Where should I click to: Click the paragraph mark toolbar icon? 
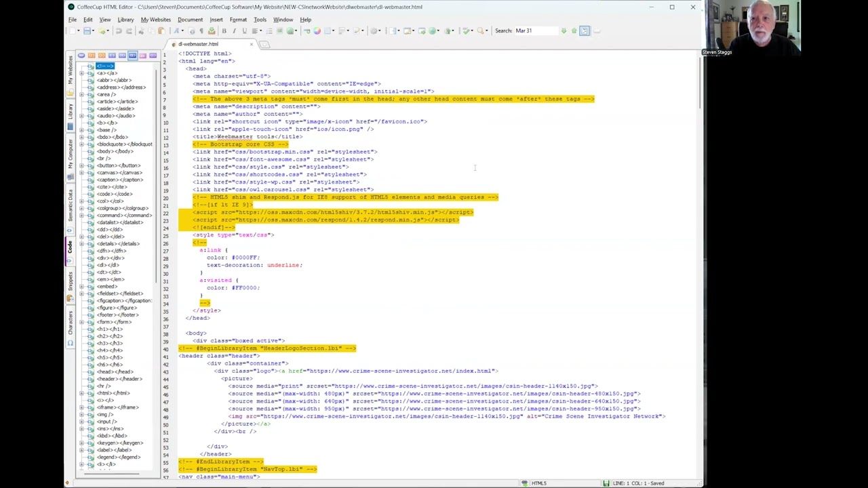point(201,30)
